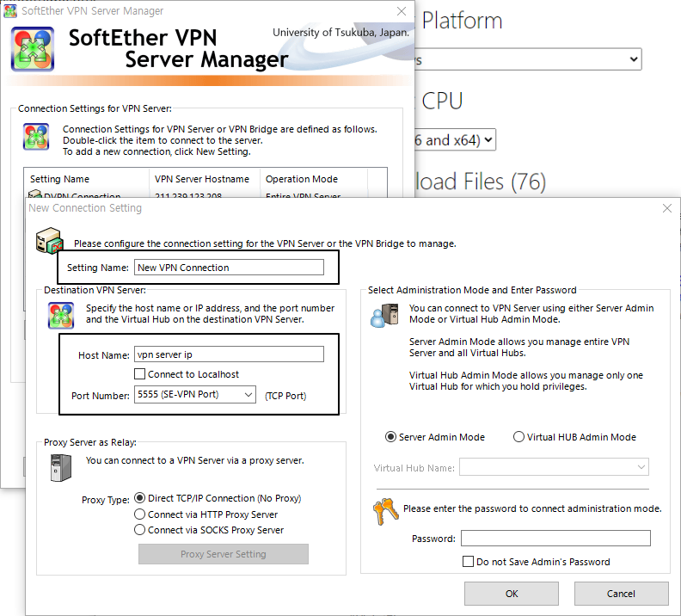This screenshot has height=616, width=681.
Task: Click the Connection Settings section icon
Action: (x=36, y=137)
